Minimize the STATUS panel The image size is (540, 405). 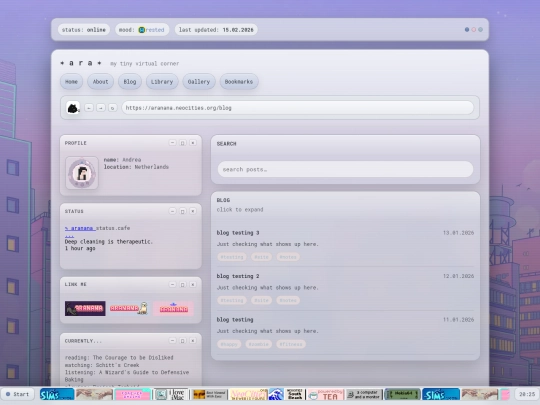click(173, 211)
